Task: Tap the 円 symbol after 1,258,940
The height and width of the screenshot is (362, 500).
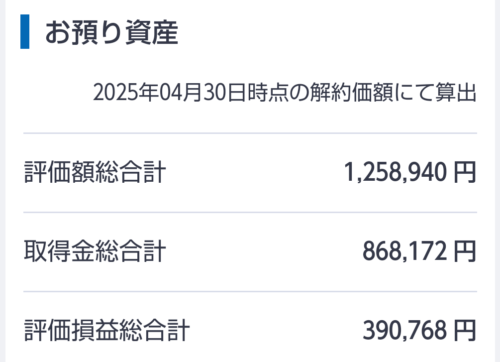Action: pos(465,172)
